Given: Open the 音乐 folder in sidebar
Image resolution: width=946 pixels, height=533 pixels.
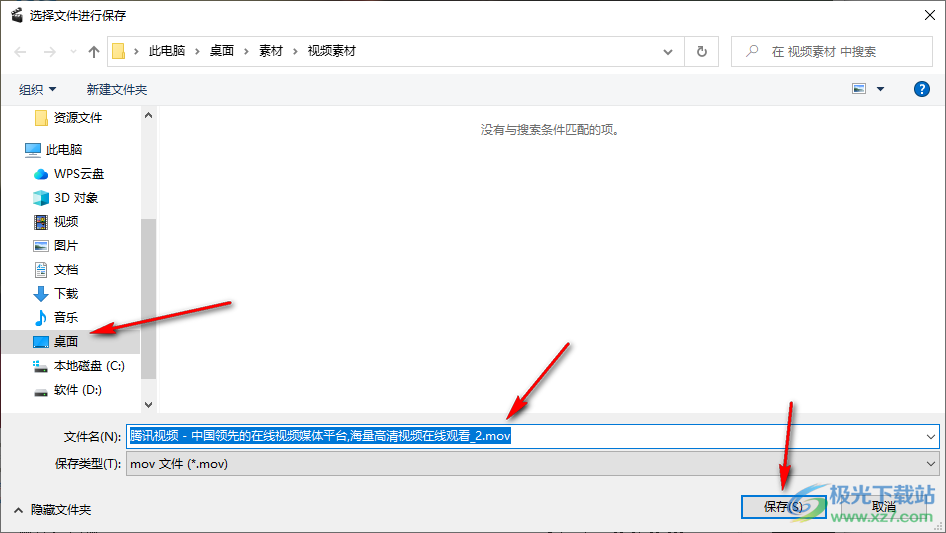Looking at the screenshot, I should [x=65, y=318].
